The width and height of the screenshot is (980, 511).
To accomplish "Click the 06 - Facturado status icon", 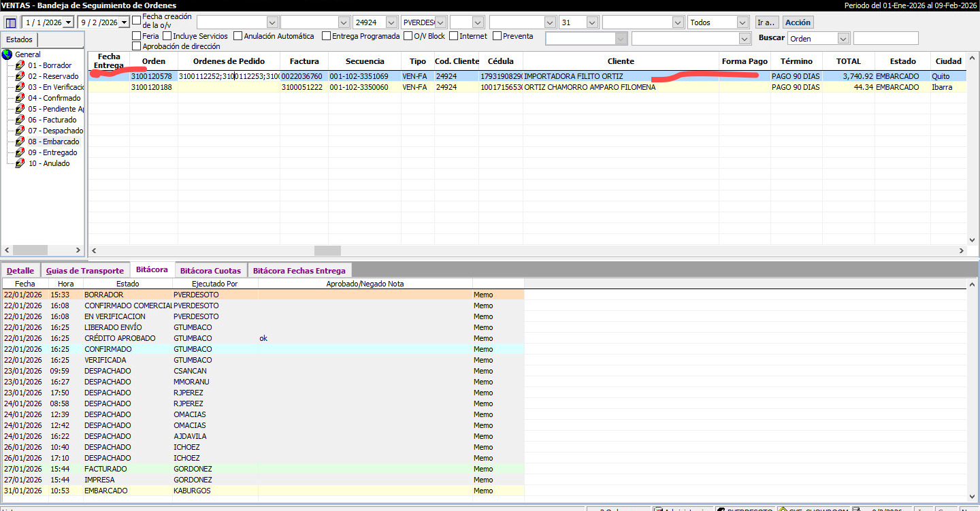I will [20, 120].
